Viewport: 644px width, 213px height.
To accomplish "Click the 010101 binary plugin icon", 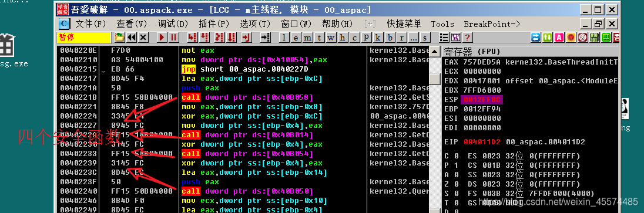I will (x=594, y=38).
